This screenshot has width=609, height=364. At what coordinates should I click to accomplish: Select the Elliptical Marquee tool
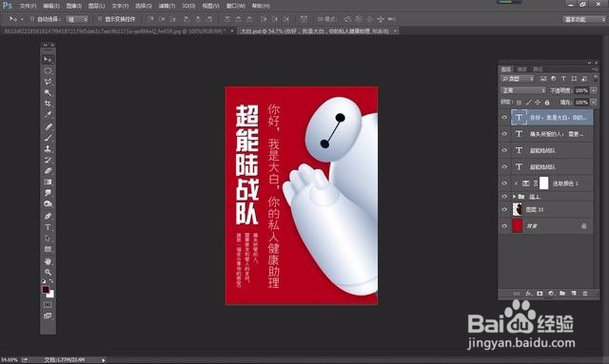coord(48,71)
